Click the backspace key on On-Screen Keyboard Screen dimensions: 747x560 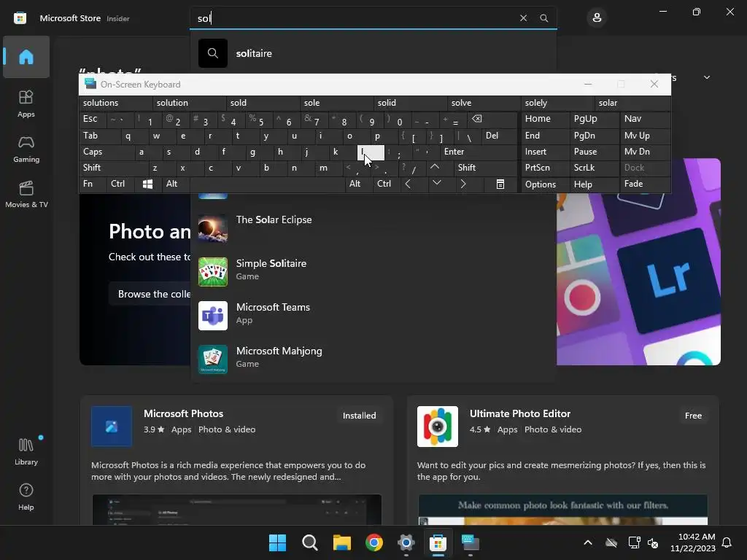click(477, 119)
